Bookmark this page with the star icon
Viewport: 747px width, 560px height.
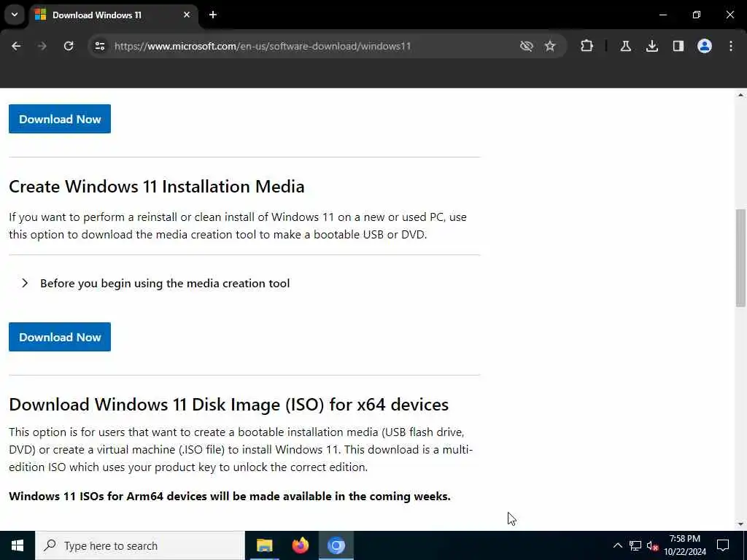click(x=550, y=46)
